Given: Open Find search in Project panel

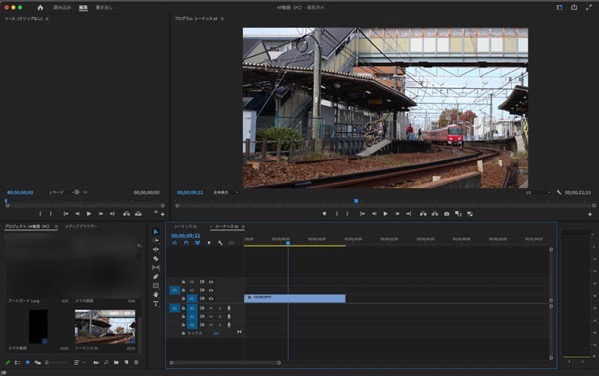Looking at the screenshot, I should click(106, 362).
